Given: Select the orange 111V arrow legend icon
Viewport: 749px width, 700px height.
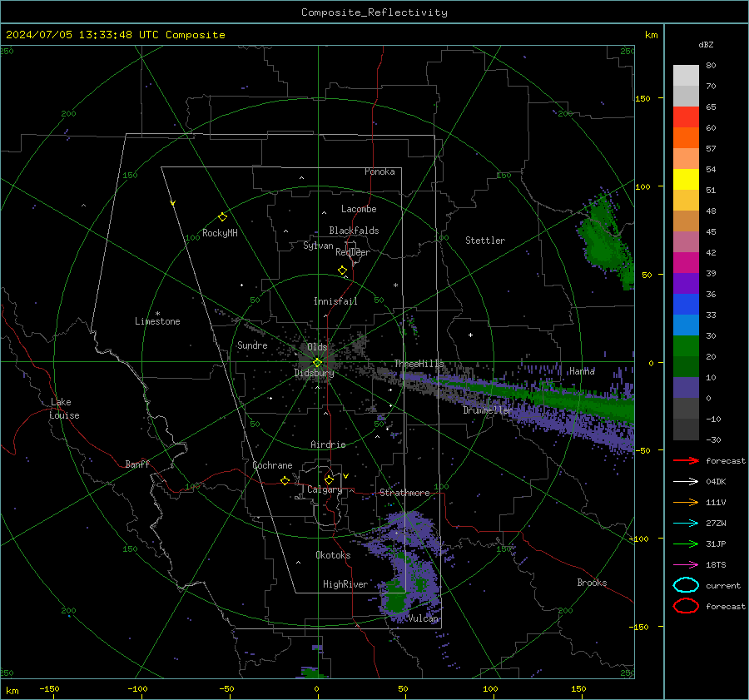Looking at the screenshot, I should tap(686, 502).
